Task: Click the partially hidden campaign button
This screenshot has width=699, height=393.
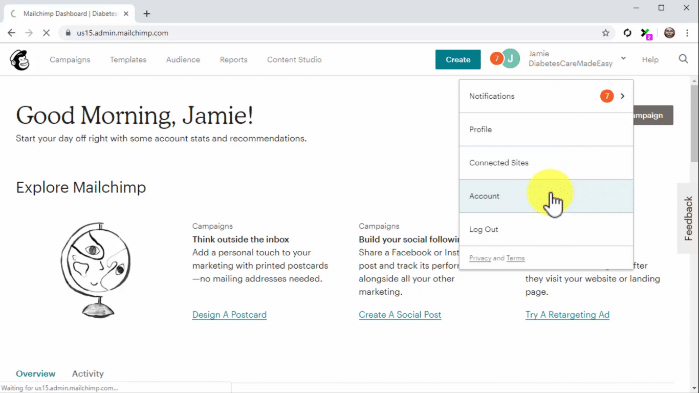Action: (x=653, y=115)
